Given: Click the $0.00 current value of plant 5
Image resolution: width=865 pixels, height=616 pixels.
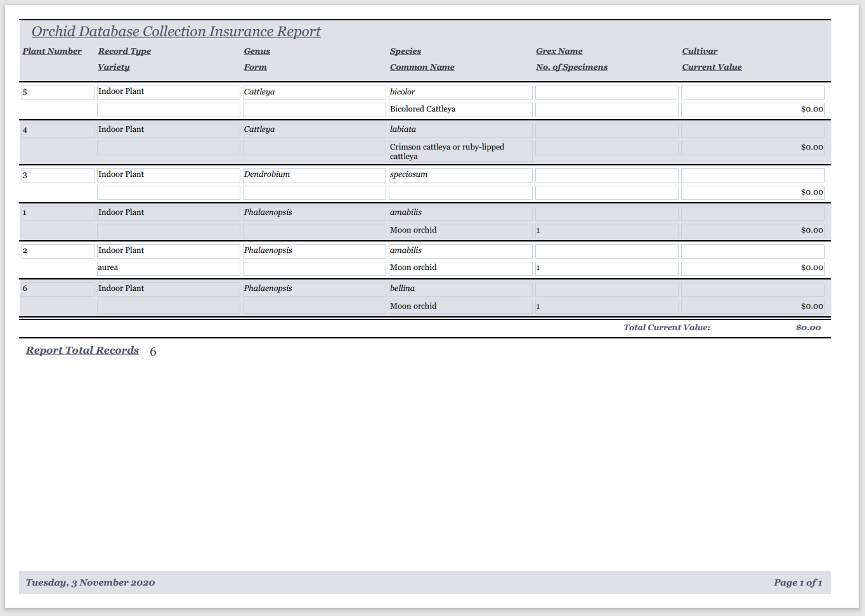Looking at the screenshot, I should click(753, 110).
